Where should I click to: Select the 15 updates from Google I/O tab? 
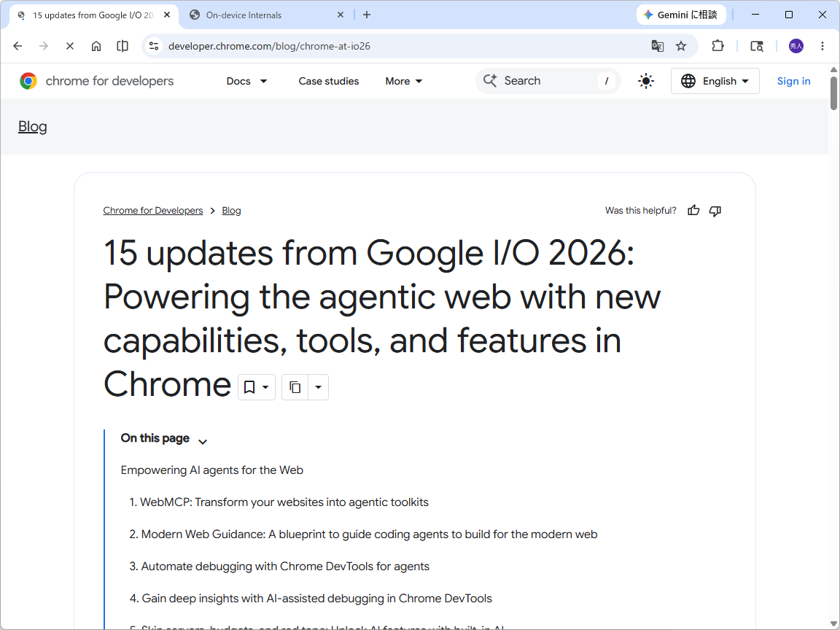(94, 15)
